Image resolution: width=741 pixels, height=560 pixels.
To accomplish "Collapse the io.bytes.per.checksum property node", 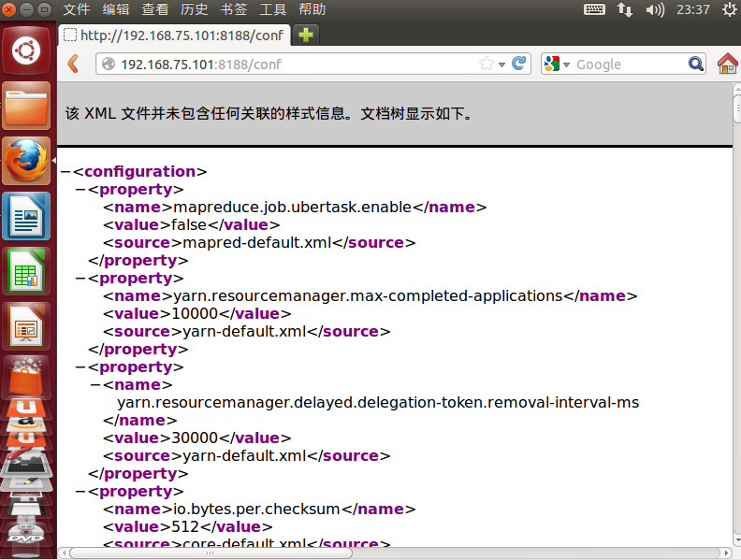I will click(x=80, y=492).
